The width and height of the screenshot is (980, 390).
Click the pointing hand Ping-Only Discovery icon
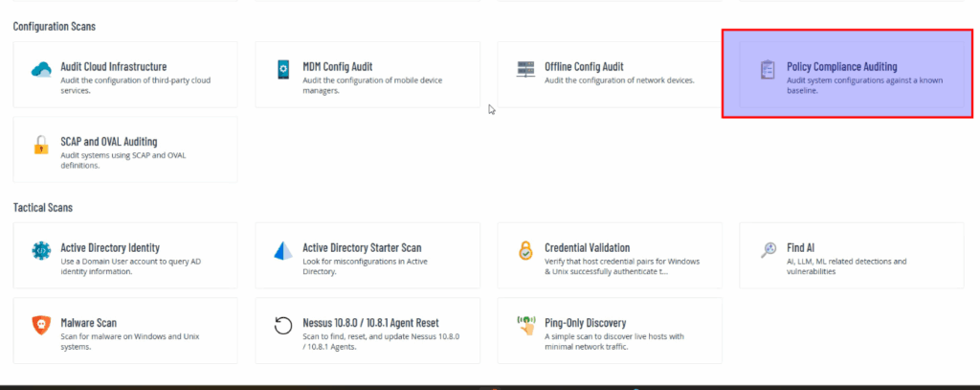(524, 327)
